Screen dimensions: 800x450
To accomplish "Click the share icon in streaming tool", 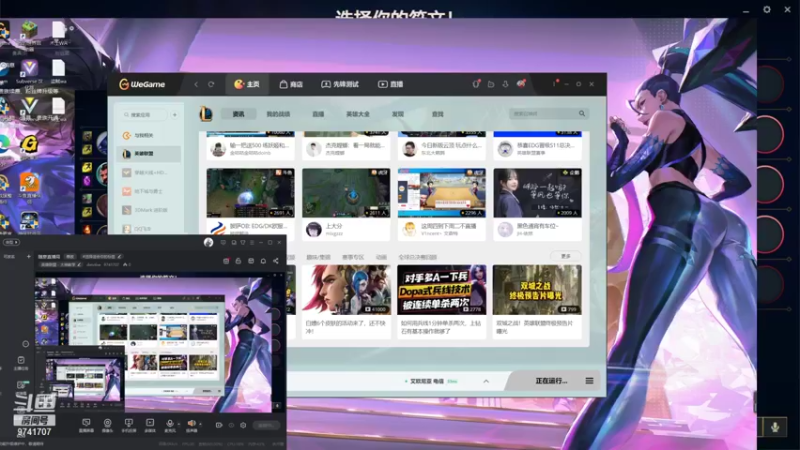I will (x=276, y=261).
